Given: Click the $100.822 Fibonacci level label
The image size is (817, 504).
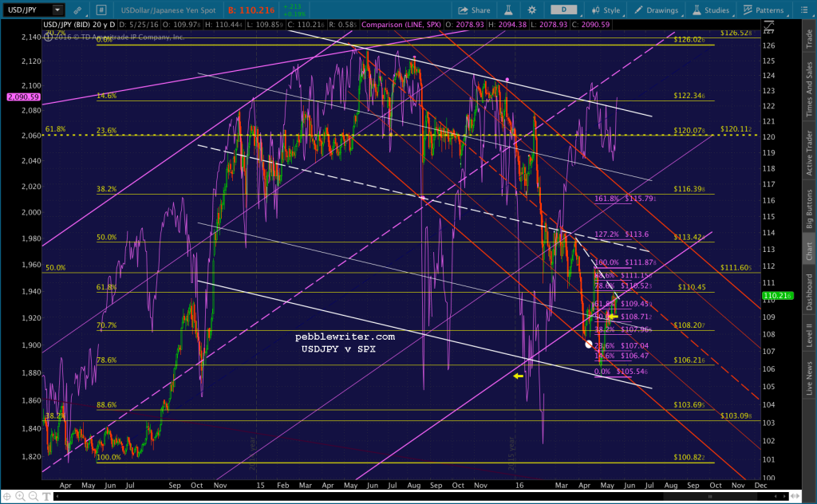Looking at the screenshot, I should point(689,457).
